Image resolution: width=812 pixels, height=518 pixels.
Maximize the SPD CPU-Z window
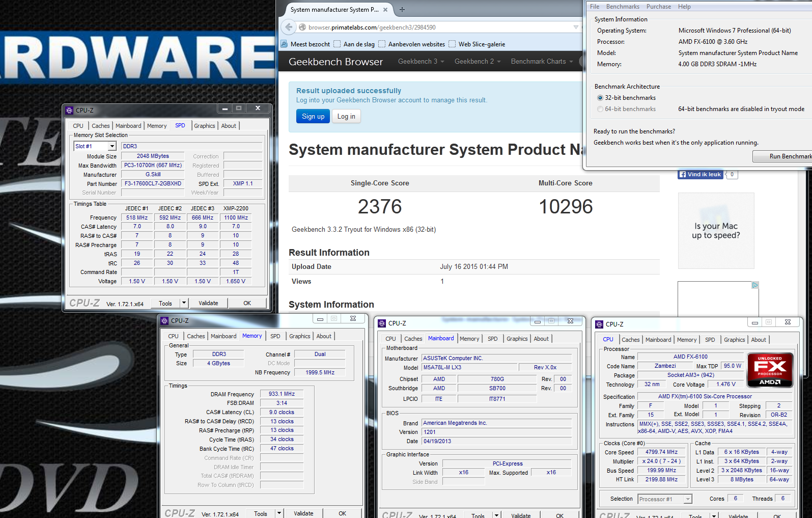[x=238, y=108]
